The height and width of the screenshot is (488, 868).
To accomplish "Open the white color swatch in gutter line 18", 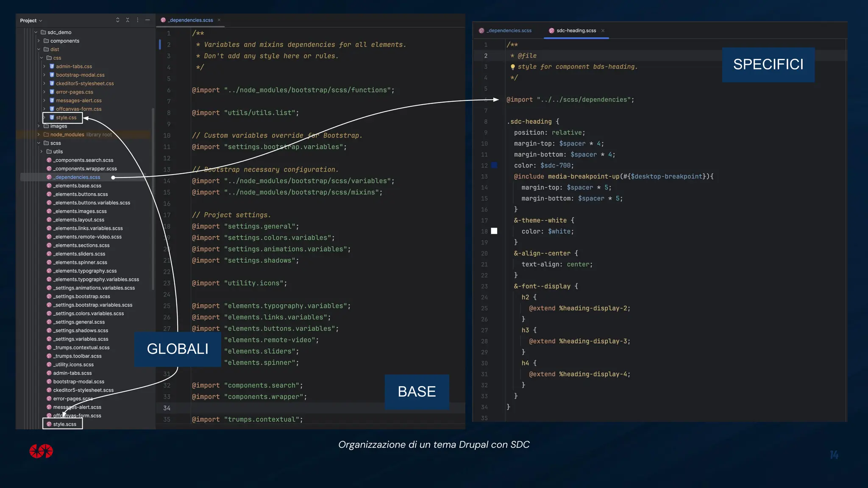I will click(494, 231).
